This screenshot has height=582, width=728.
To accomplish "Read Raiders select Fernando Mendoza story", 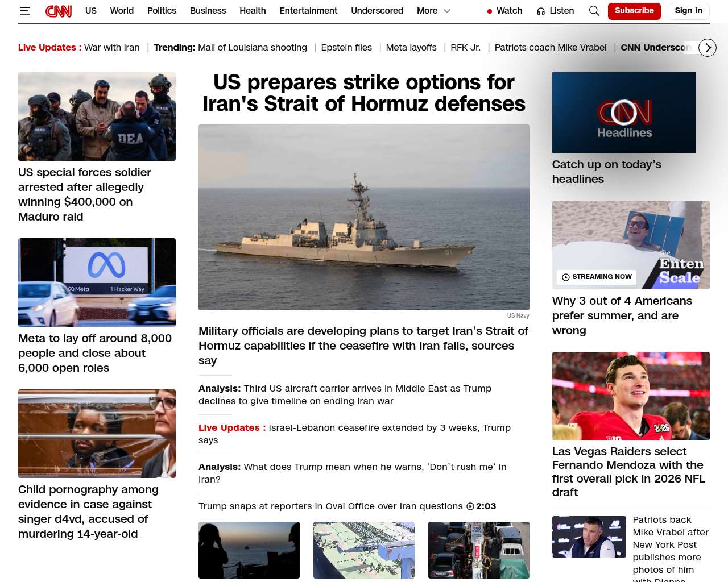I will click(628, 472).
